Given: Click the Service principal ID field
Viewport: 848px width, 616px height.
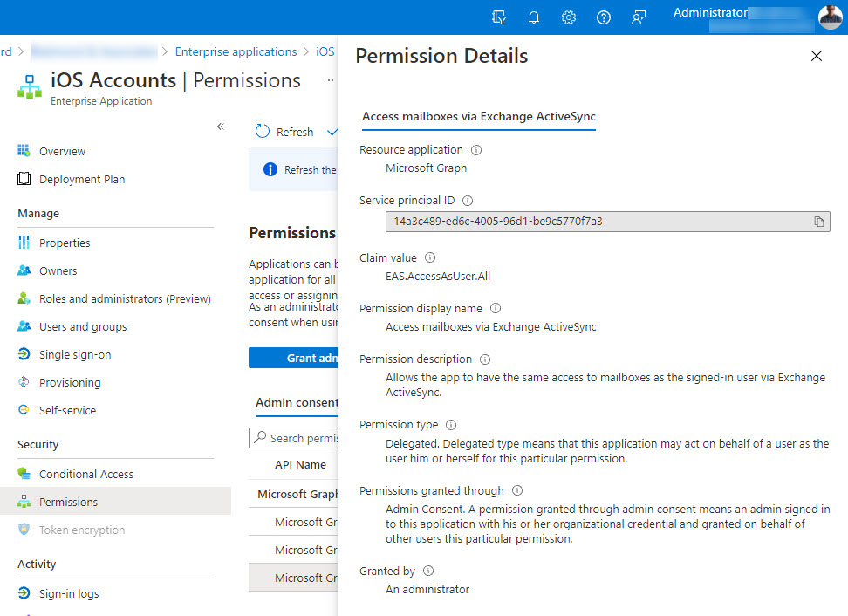Looking at the screenshot, I should point(608,222).
